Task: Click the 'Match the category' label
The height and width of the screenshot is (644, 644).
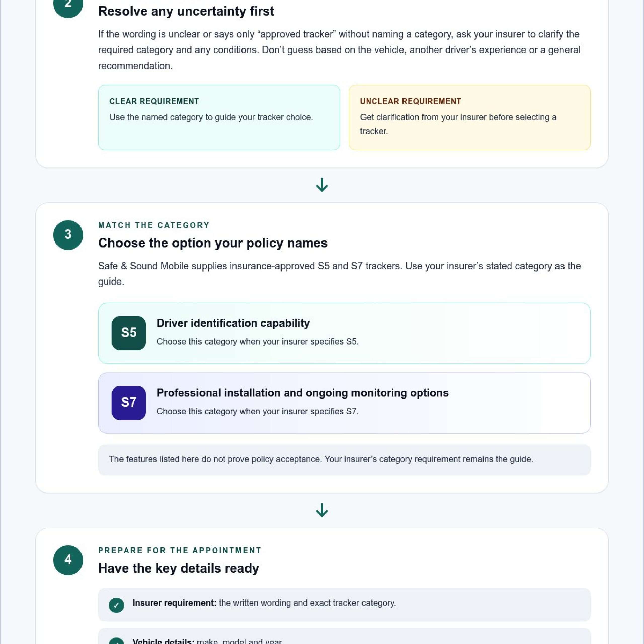Action: click(154, 225)
